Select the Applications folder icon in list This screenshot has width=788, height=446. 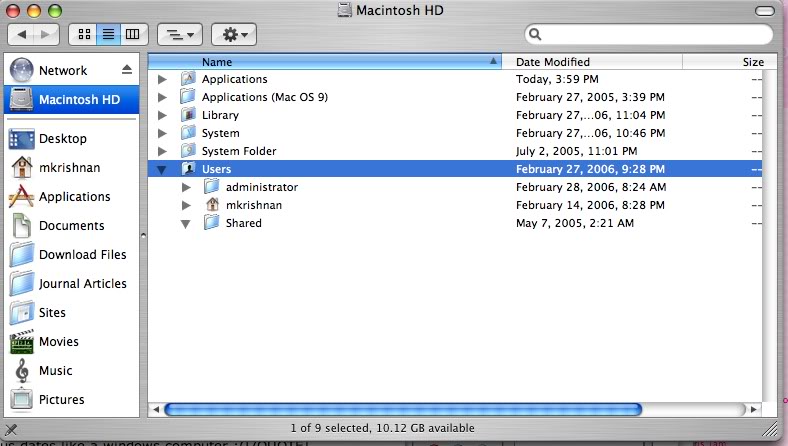(x=188, y=78)
